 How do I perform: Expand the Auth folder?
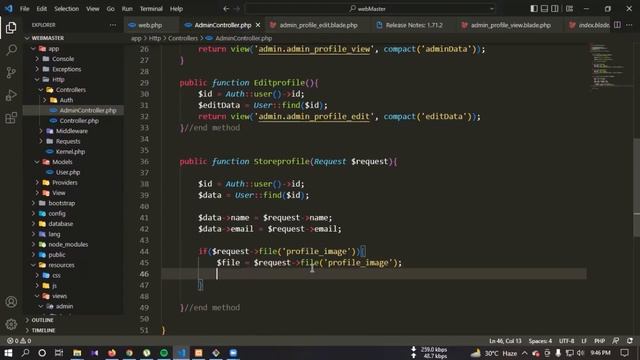click(x=66, y=100)
